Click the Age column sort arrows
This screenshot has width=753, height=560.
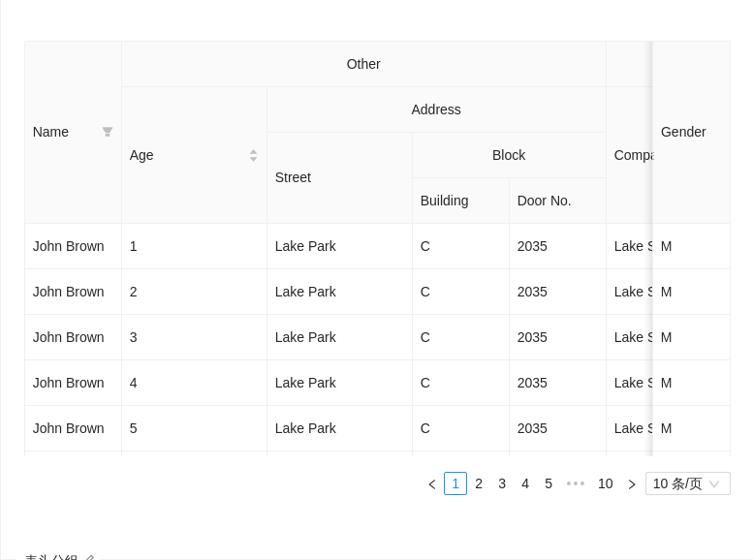253,155
